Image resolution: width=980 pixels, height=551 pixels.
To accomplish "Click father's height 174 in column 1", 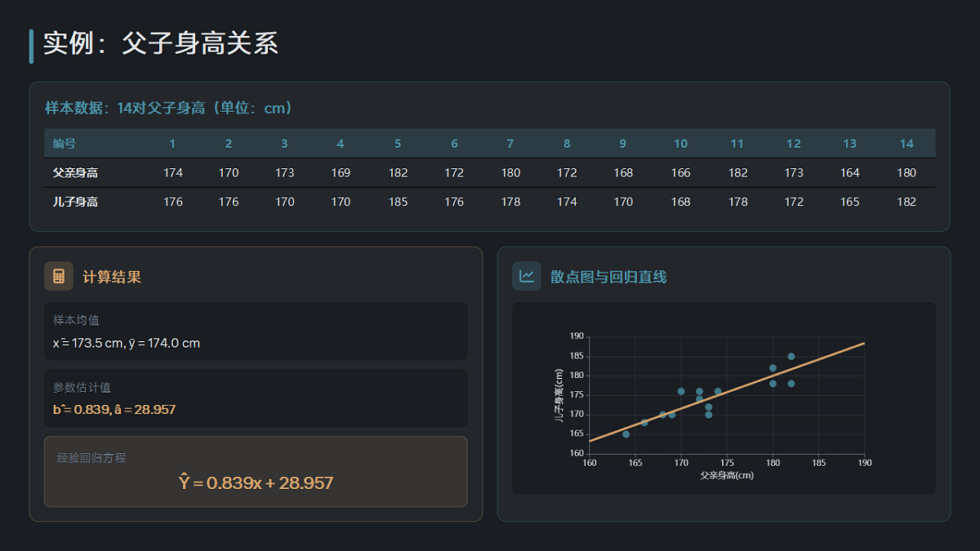I will (173, 173).
